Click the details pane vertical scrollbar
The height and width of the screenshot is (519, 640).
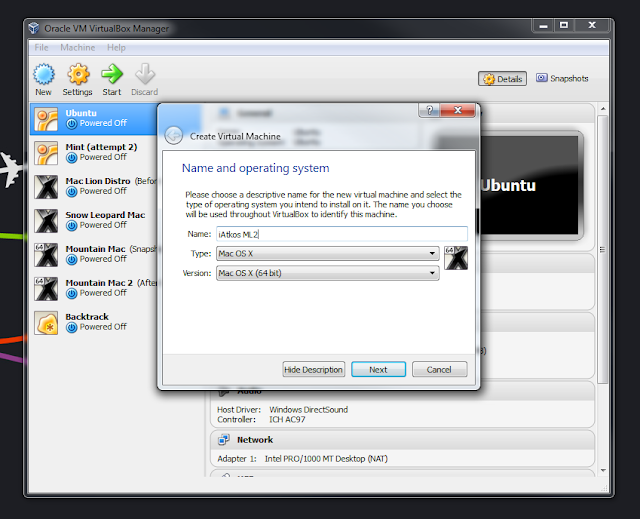602,249
